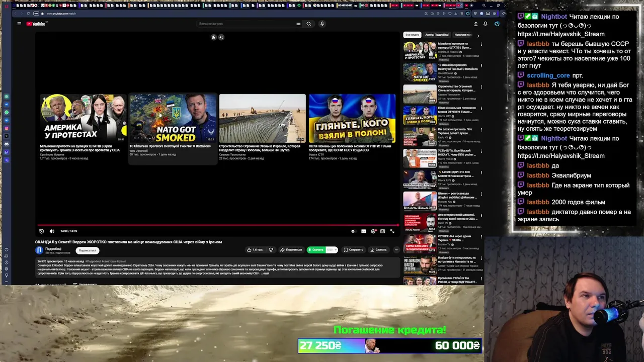Viewport: 644px width, 362px height.
Task: Click the grey Скачать button
Action: (x=378, y=250)
